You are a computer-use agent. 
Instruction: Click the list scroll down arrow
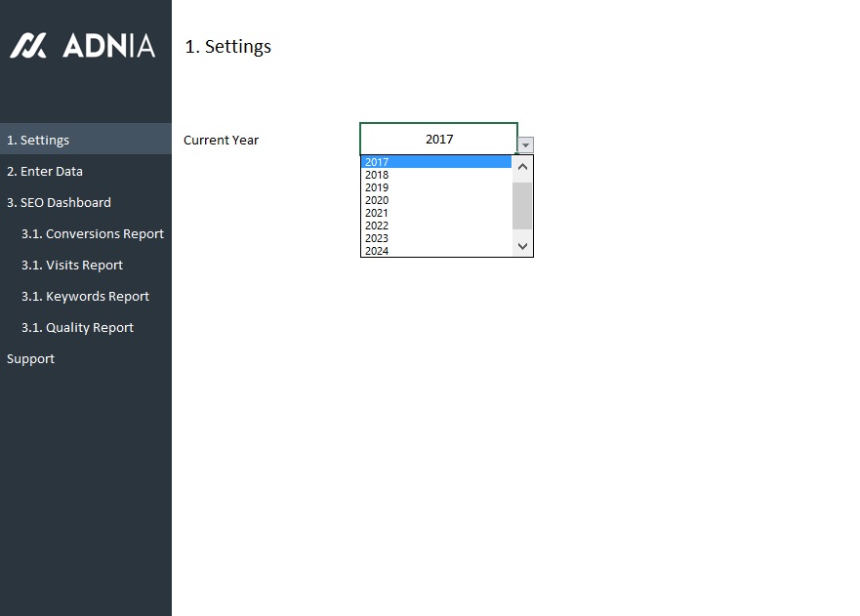(x=523, y=246)
